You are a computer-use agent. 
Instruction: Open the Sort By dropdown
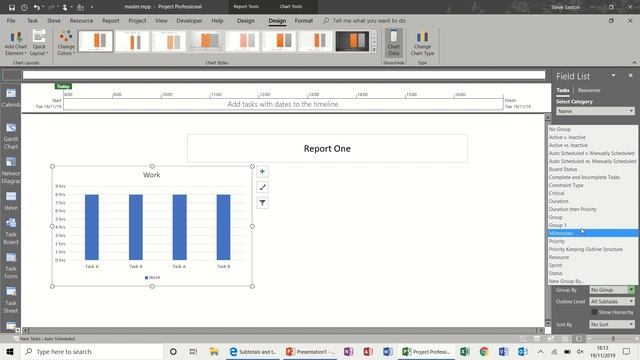point(612,324)
